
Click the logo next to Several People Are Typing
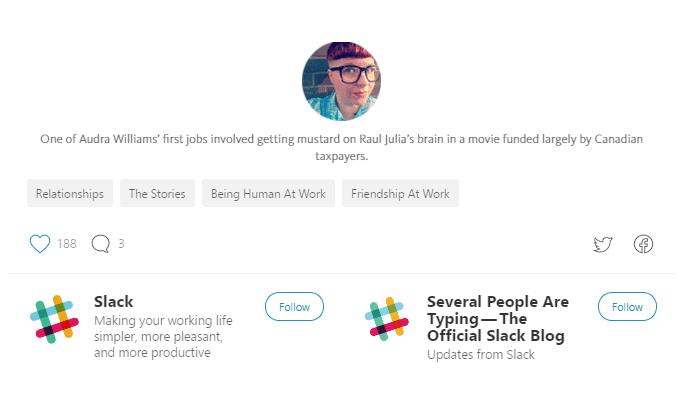[387, 319]
